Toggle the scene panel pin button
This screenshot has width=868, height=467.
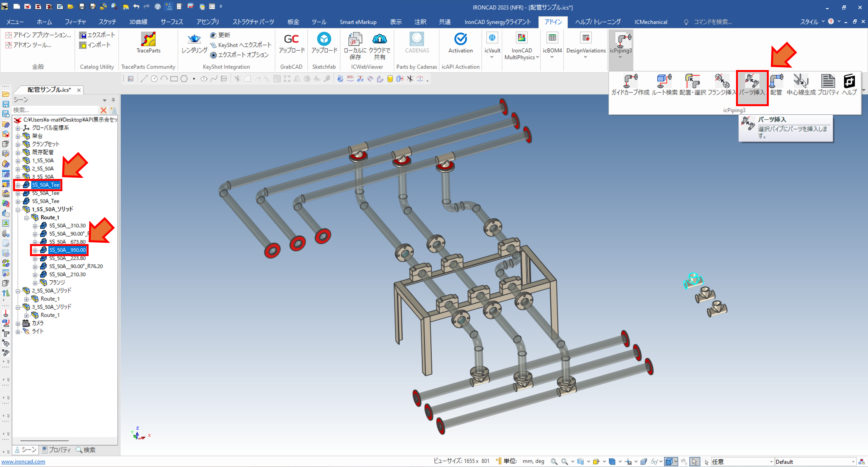[x=113, y=100]
